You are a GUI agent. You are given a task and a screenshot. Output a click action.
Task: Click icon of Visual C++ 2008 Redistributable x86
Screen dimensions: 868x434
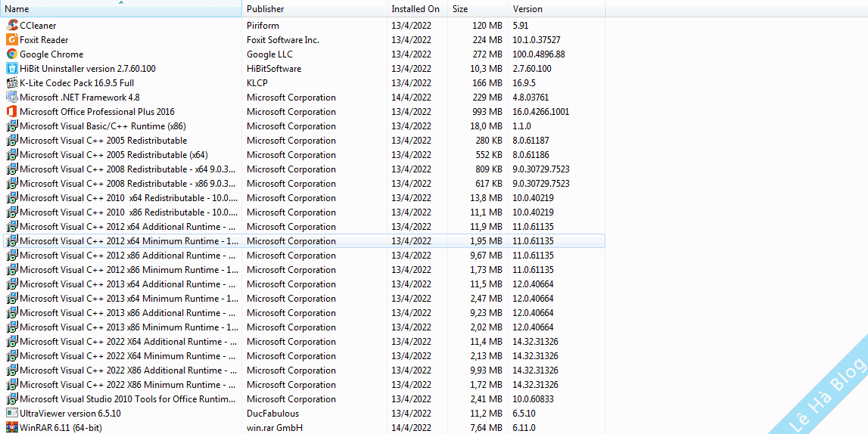[x=11, y=184]
